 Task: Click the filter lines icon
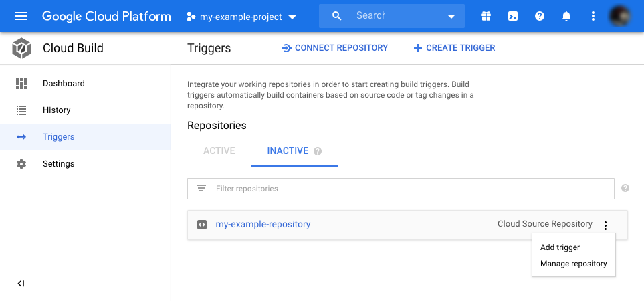tap(201, 189)
